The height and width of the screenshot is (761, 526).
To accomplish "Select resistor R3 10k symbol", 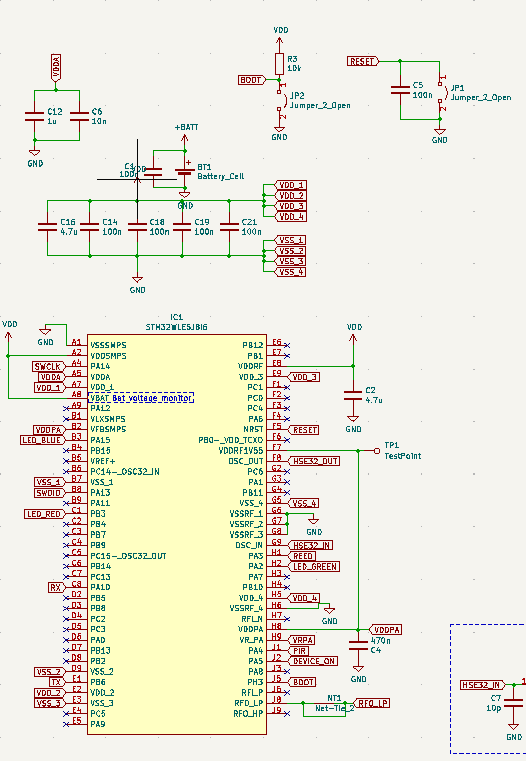I will 279,64.
